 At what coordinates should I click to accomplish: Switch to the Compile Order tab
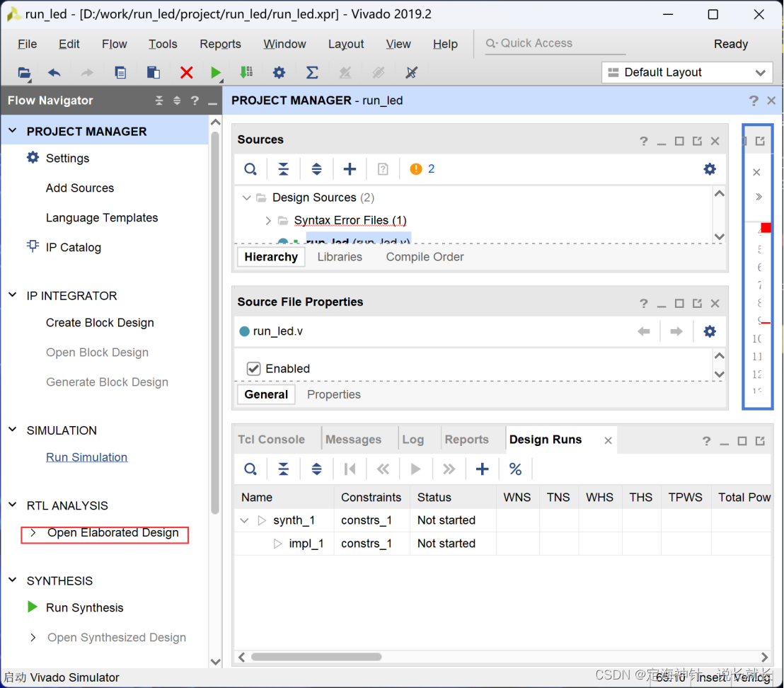click(x=425, y=257)
